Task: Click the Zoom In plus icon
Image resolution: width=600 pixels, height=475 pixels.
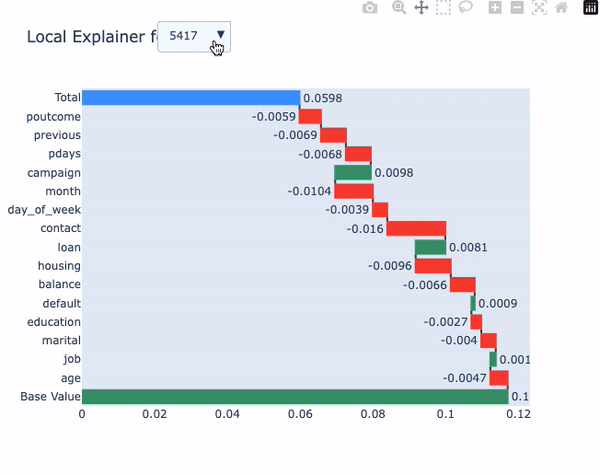Action: pyautogui.click(x=495, y=8)
